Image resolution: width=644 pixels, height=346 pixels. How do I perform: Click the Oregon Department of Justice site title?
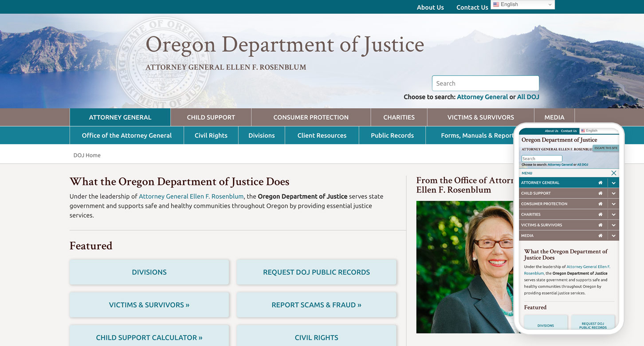point(285,44)
